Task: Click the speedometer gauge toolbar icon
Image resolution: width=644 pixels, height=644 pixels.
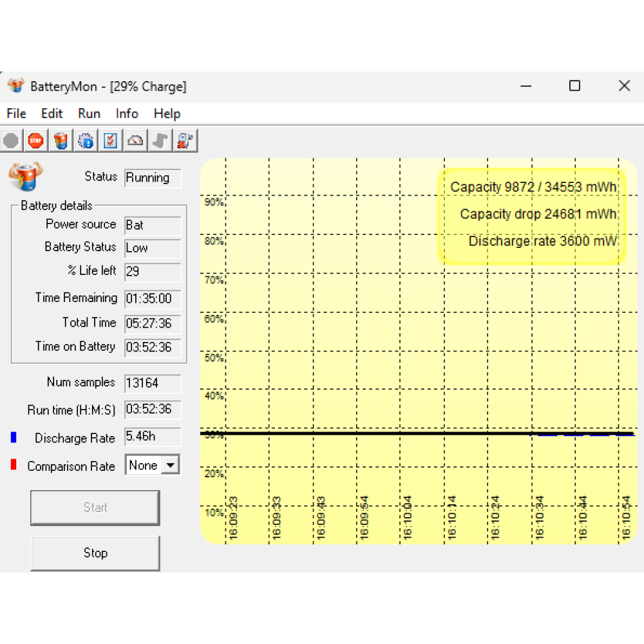Action: 135,140
